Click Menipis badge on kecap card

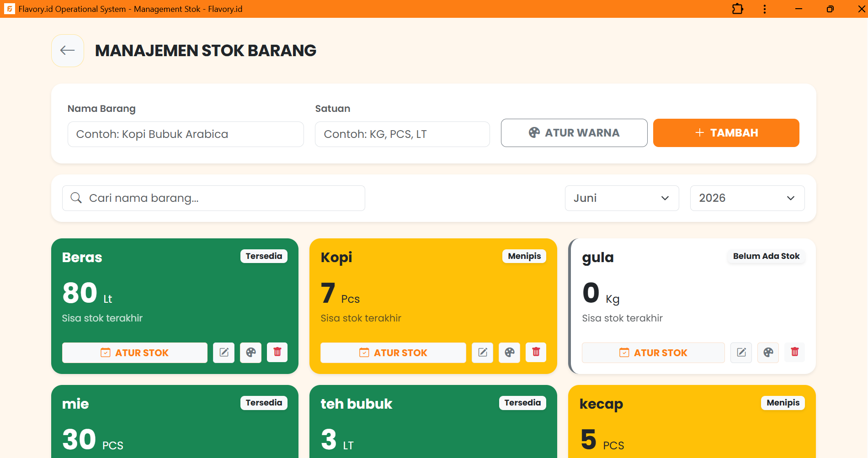(783, 403)
